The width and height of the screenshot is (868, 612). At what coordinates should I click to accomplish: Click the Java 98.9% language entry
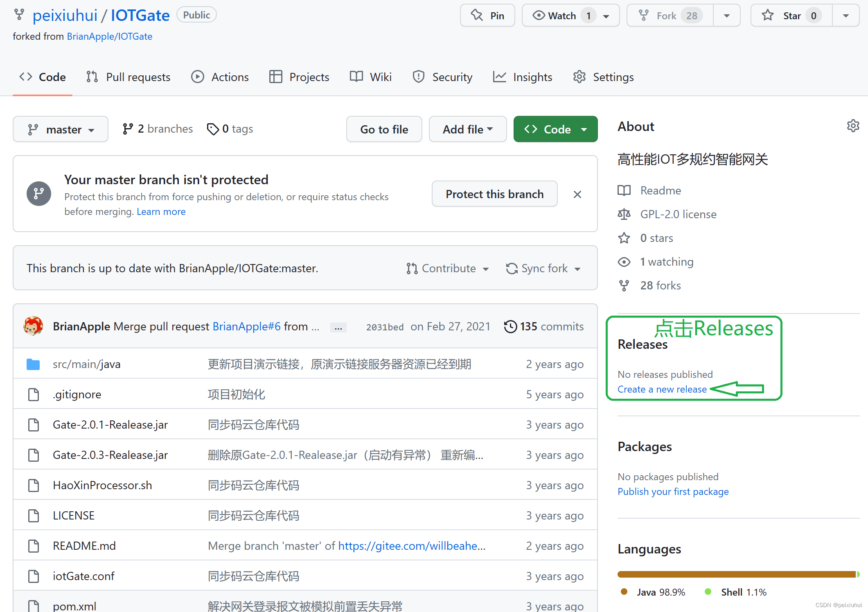[x=653, y=592]
